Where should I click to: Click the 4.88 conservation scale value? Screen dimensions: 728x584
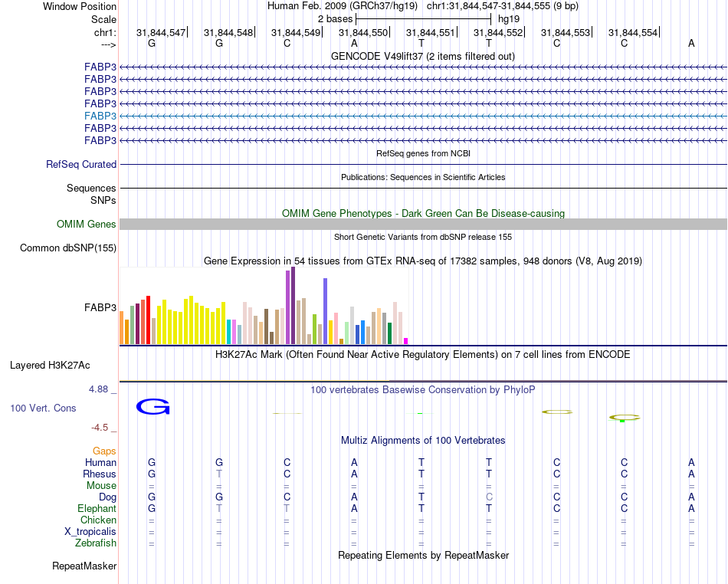[x=98, y=389]
